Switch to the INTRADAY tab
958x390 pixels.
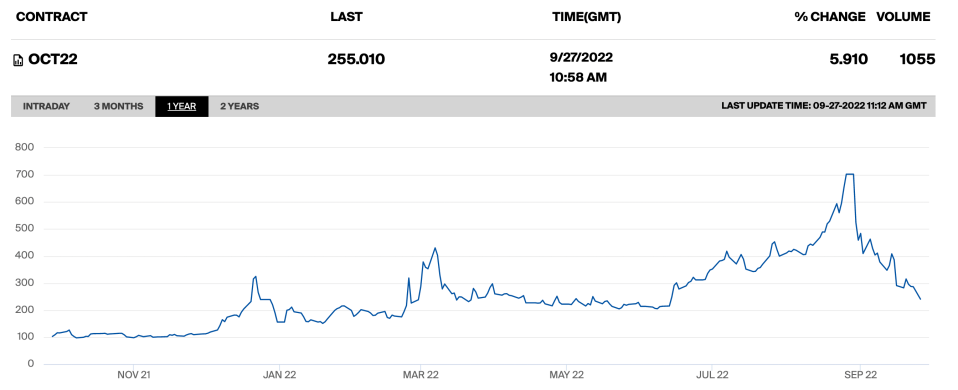click(x=46, y=106)
